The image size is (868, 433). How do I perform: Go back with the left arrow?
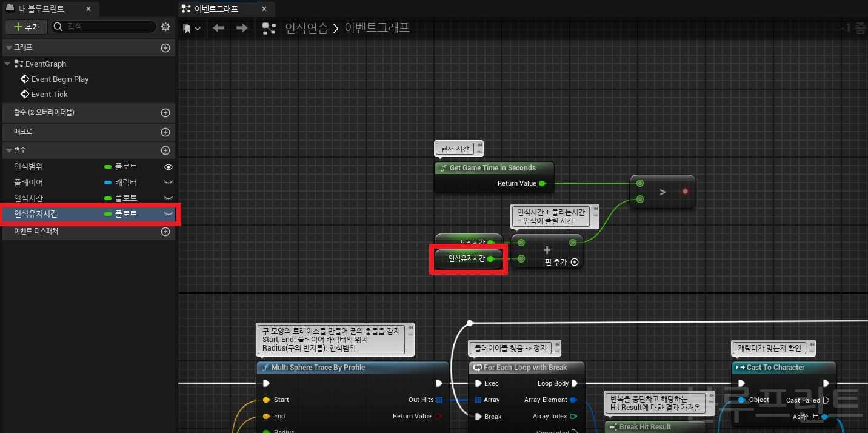point(219,29)
